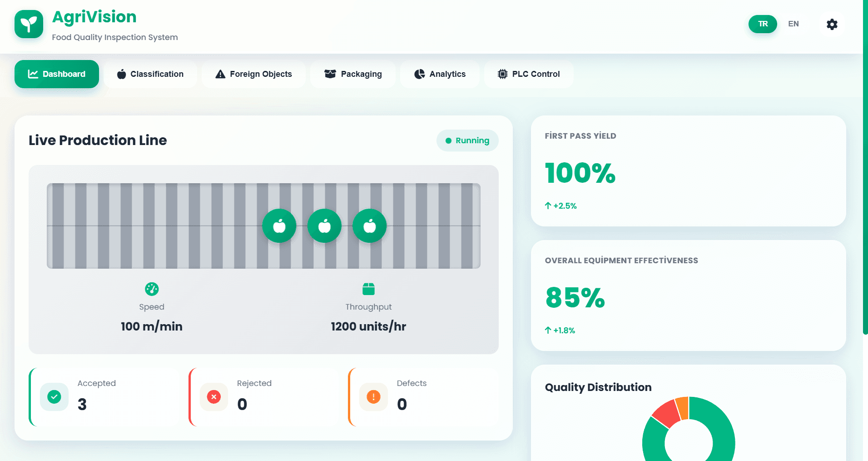868x461 pixels.
Task: Click the box icon above Throughput
Action: coord(368,289)
